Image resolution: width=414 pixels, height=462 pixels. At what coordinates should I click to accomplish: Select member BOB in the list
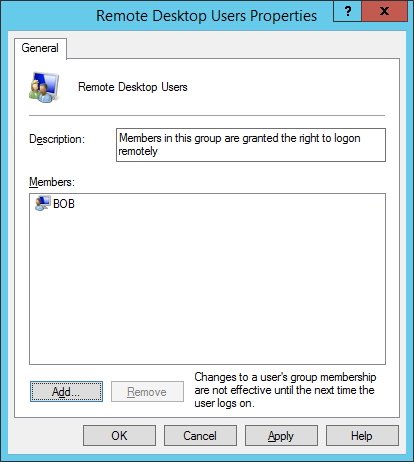[64, 204]
